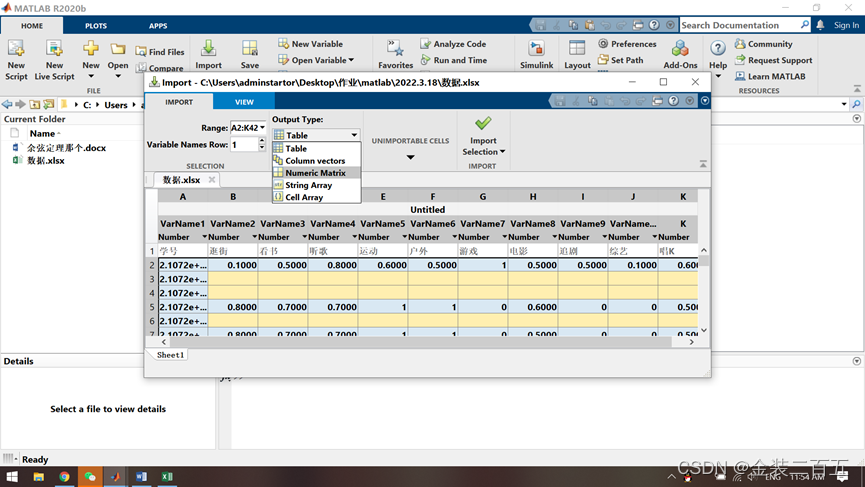
Task: Open VarName5 Number type dropdown
Action: point(404,237)
